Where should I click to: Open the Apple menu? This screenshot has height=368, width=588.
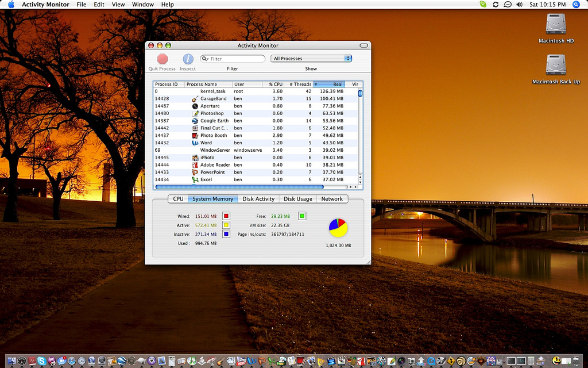click(11, 5)
